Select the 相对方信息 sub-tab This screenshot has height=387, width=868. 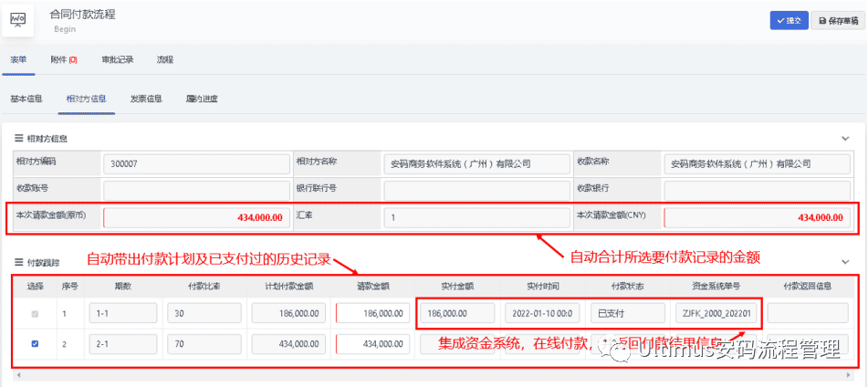coord(87,99)
